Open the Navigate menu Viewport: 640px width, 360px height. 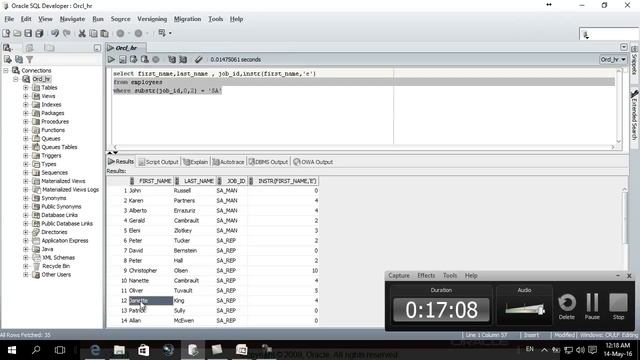[72, 19]
